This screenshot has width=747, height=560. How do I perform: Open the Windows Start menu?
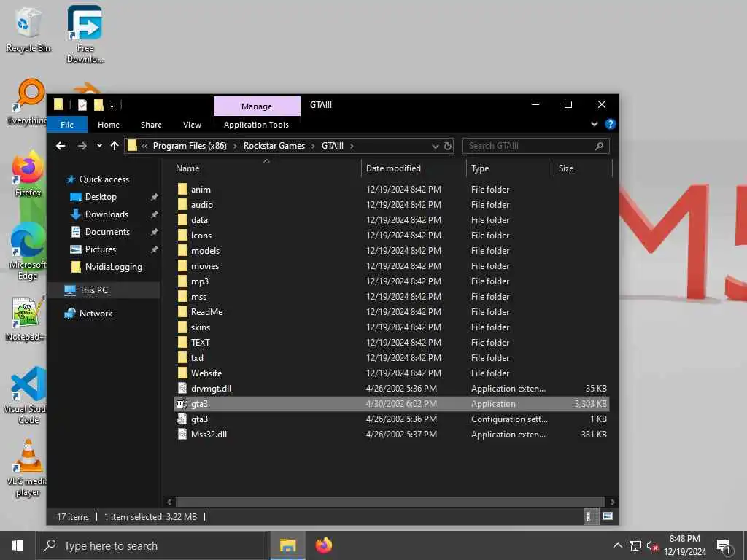[18, 545]
